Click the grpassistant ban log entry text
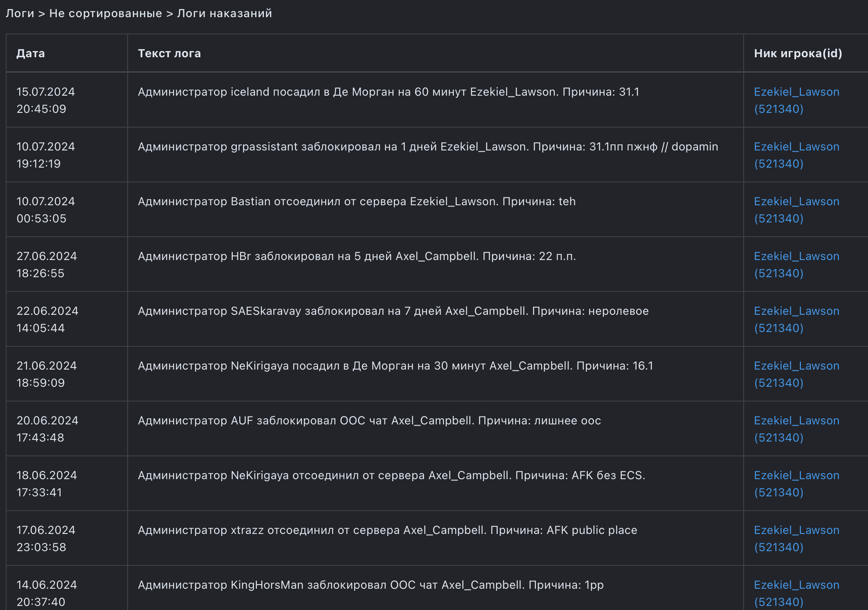Viewport: 868px width, 610px height. [x=427, y=147]
